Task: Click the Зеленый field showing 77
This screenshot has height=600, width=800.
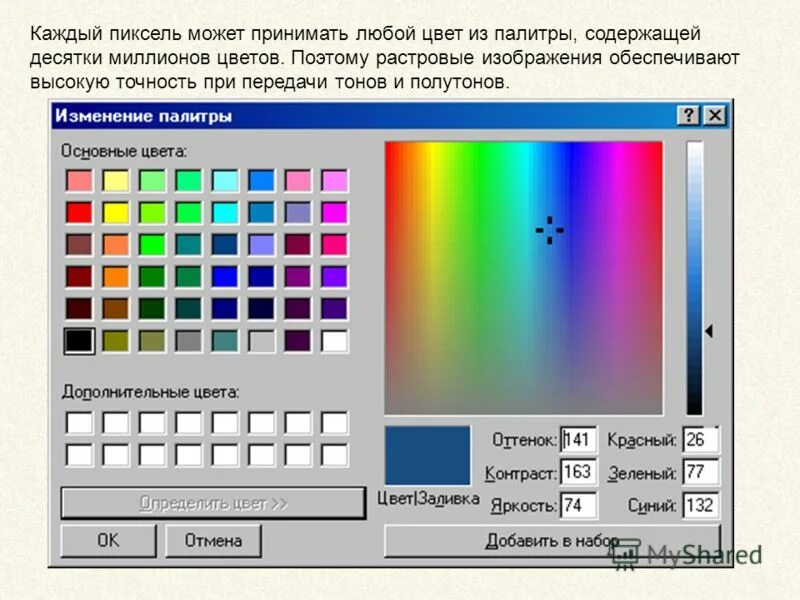Action: tap(701, 472)
